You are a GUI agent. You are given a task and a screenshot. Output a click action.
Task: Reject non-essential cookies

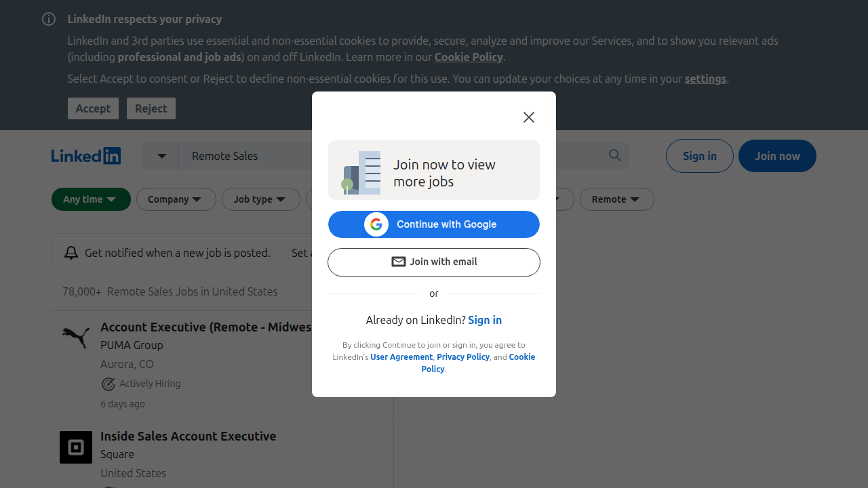(151, 108)
